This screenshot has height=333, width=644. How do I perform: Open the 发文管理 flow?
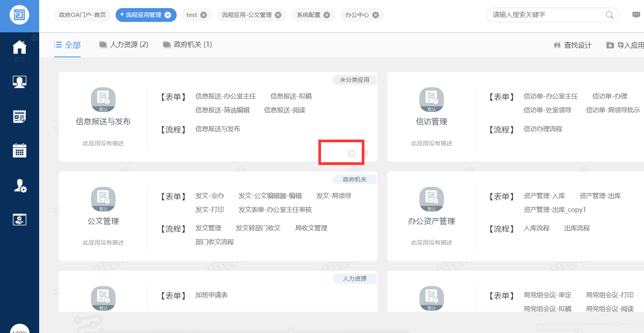pyautogui.click(x=208, y=228)
